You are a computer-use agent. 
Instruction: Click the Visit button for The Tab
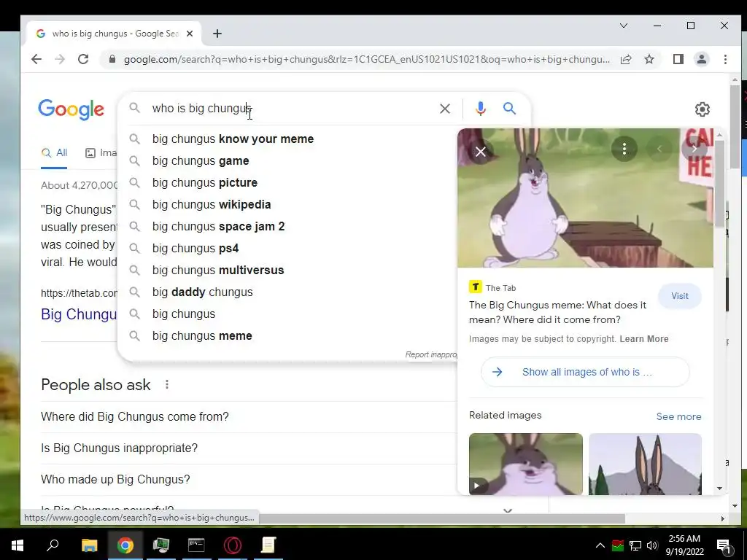pyautogui.click(x=679, y=296)
